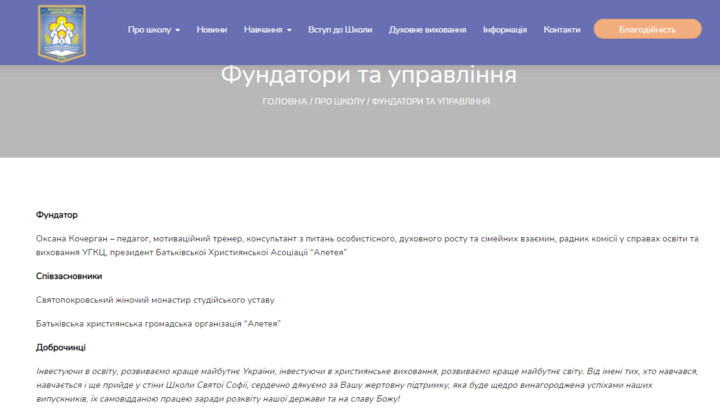Click the Фундатор section heading
Image resolution: width=720 pixels, height=411 pixels.
pos(57,215)
